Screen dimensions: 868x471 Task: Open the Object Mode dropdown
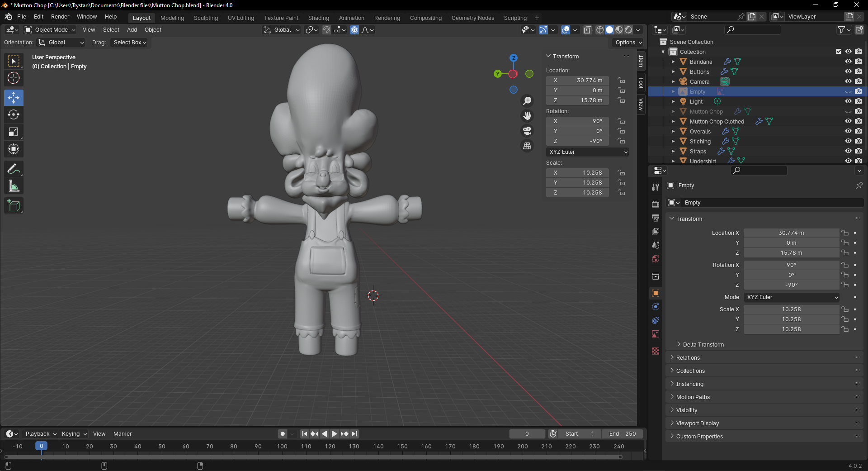click(50, 30)
